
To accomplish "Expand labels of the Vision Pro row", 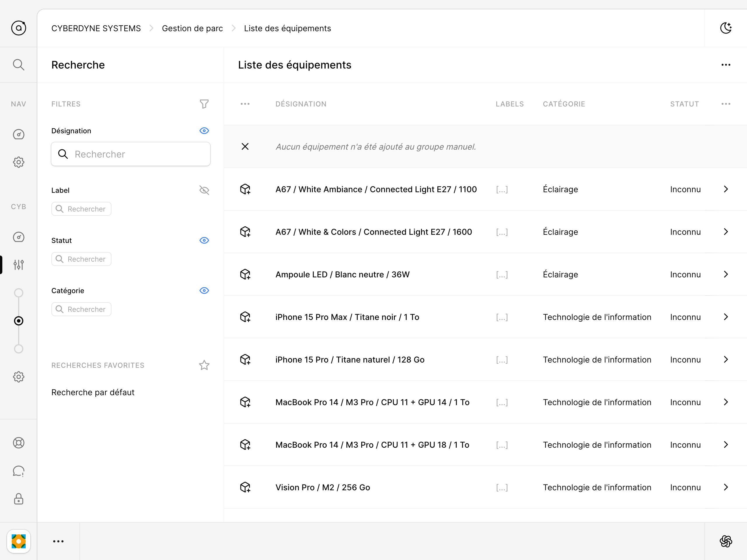I will click(502, 487).
